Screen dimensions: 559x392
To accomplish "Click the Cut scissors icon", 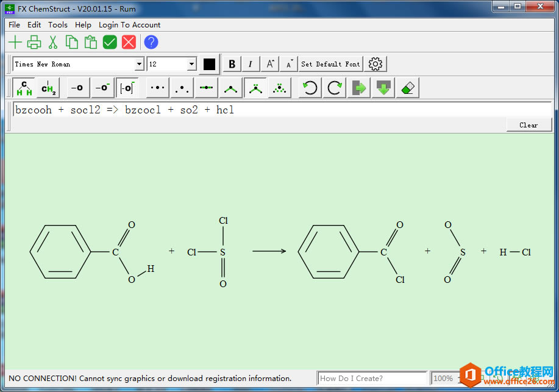I will 53,42.
